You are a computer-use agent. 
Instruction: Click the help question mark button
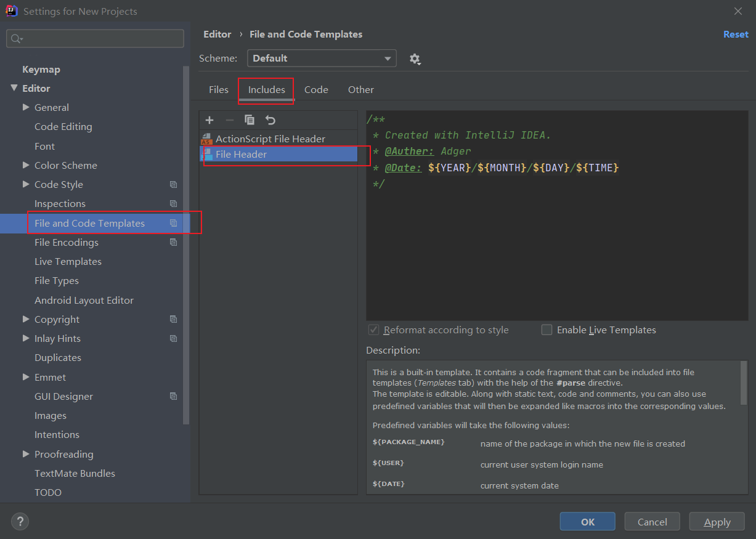point(20,522)
